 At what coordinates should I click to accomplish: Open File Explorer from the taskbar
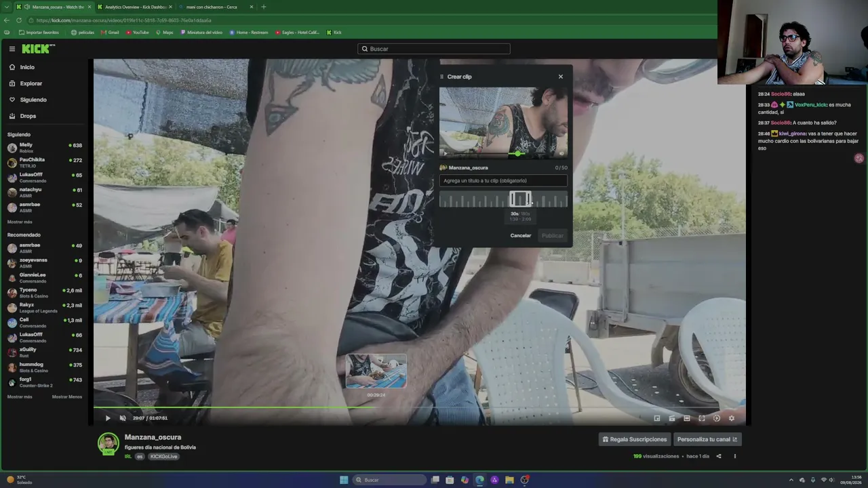click(x=509, y=480)
